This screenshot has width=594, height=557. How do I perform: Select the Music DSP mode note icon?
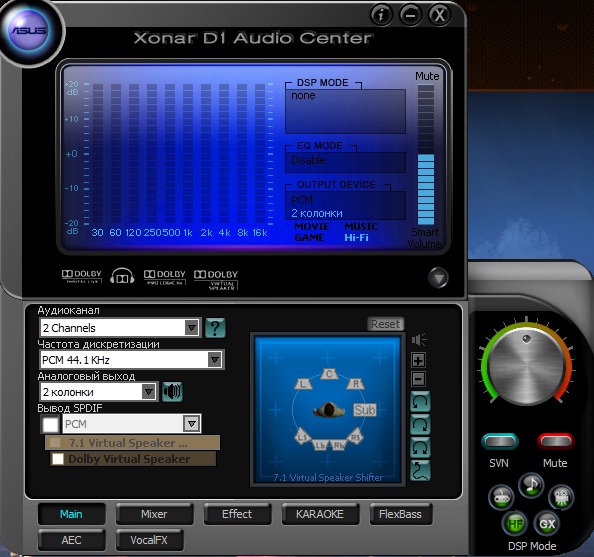pos(531,485)
